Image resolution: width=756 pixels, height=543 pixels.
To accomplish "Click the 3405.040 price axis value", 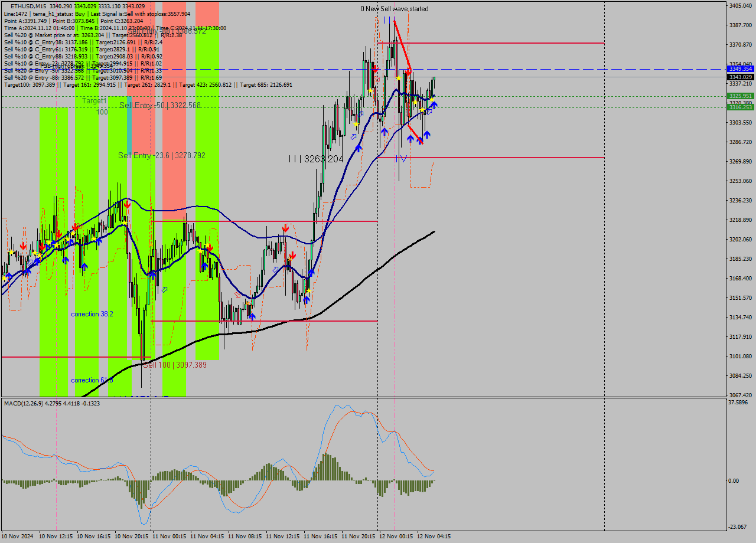I will point(740,5).
